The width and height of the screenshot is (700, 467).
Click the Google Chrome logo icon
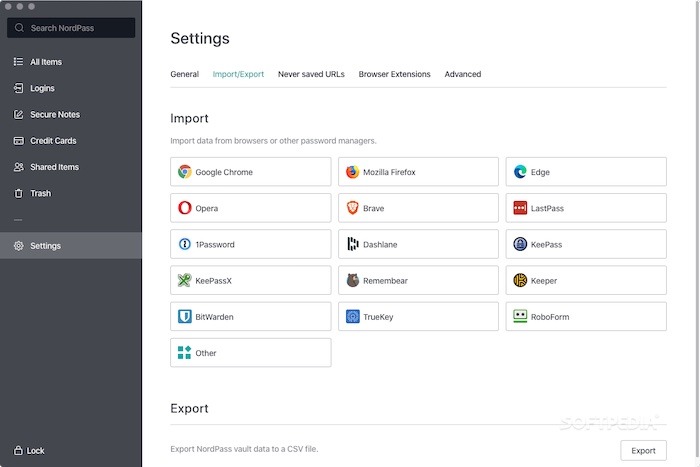184,172
